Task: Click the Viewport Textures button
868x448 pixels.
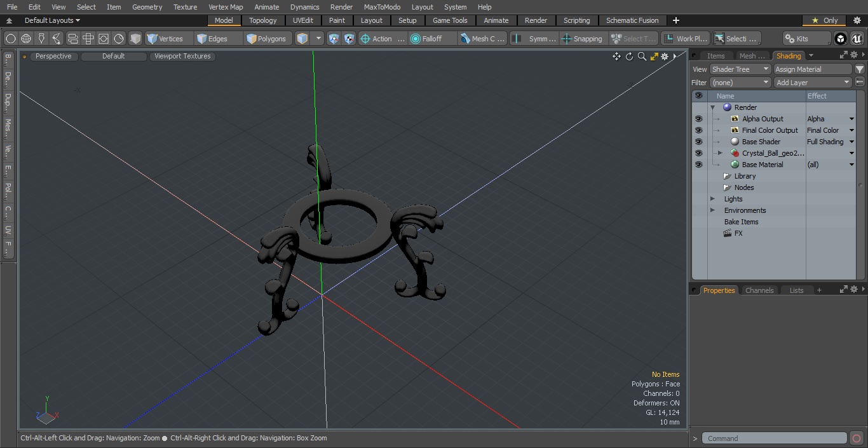Action: tap(182, 56)
